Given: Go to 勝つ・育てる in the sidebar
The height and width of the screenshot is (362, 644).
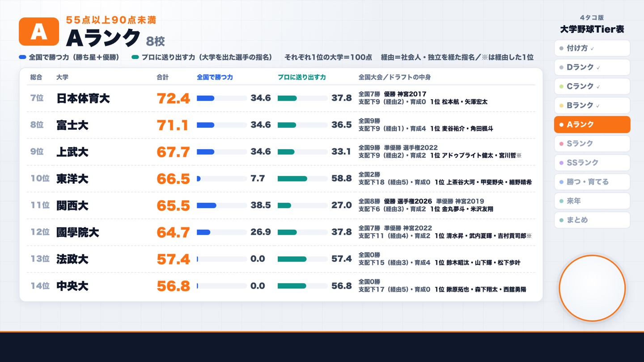Looking at the screenshot, I should (592, 182).
